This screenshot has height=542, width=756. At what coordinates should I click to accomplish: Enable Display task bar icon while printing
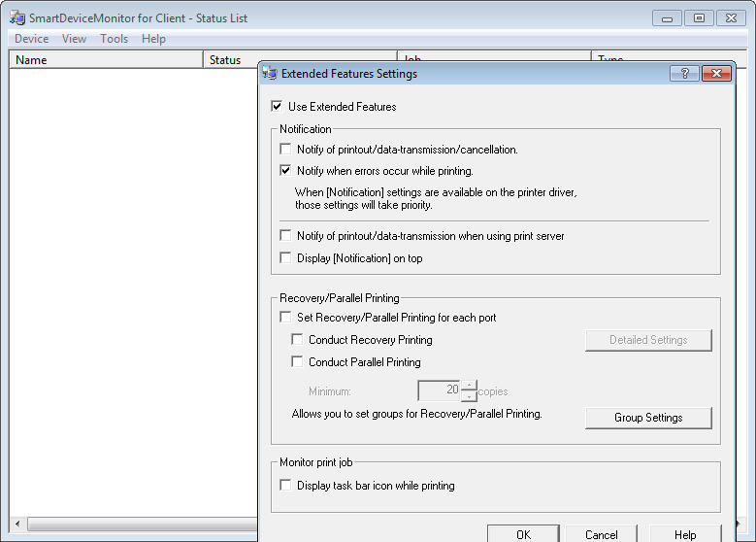point(285,485)
